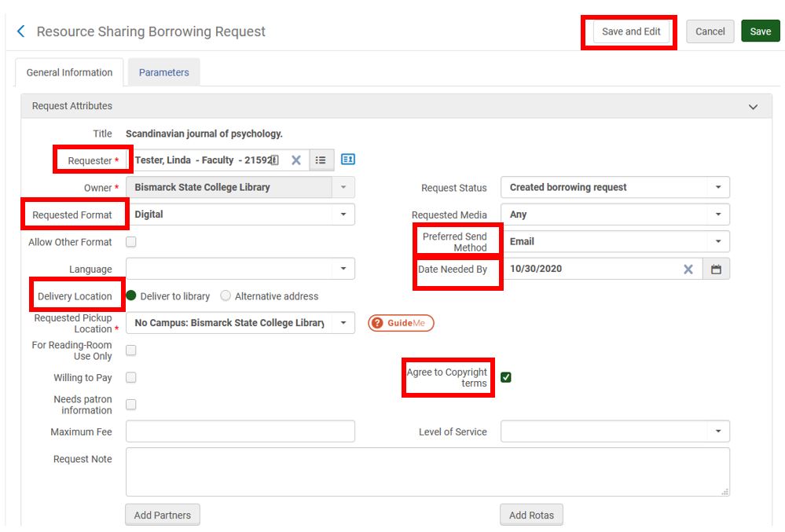Switch to the Parameters tab

click(x=163, y=72)
